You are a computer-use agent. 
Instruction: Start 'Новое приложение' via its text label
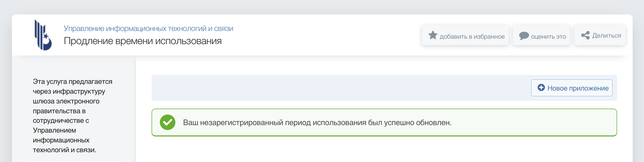(x=578, y=88)
